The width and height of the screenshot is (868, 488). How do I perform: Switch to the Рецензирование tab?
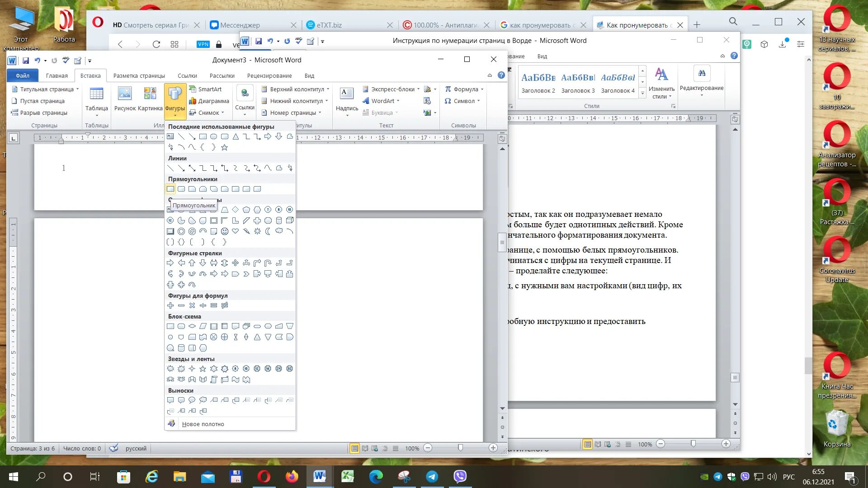[x=269, y=75]
